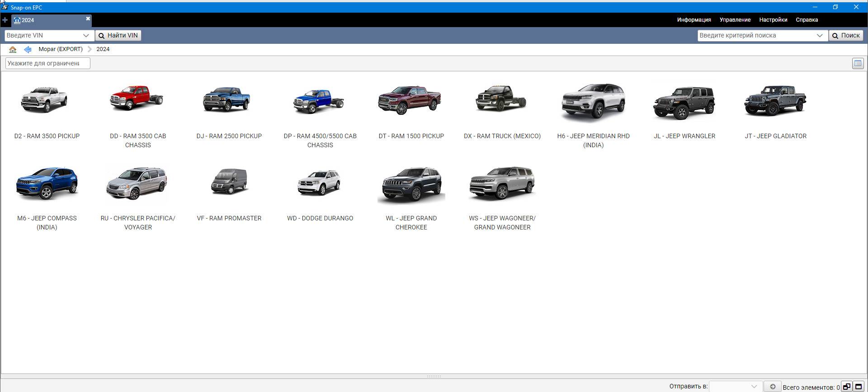Select the JL - Jeep Wrangler thumbnail
868x392 pixels.
coord(684,103)
